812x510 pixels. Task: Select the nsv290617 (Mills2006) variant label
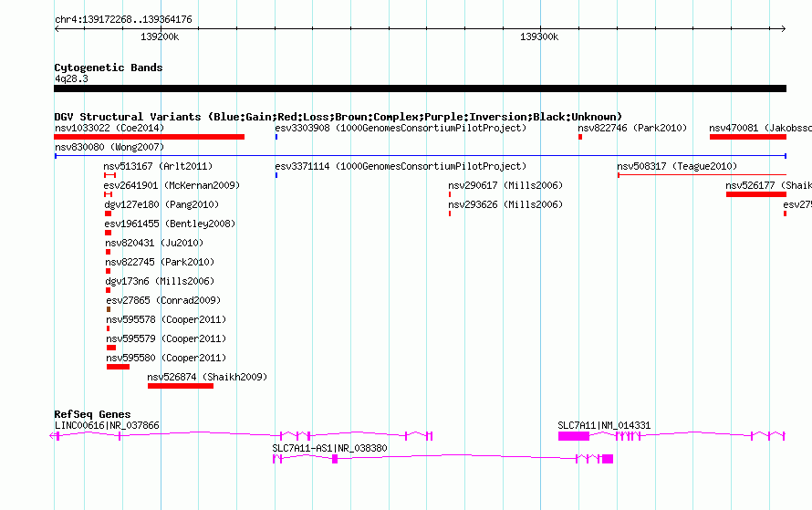point(505,185)
